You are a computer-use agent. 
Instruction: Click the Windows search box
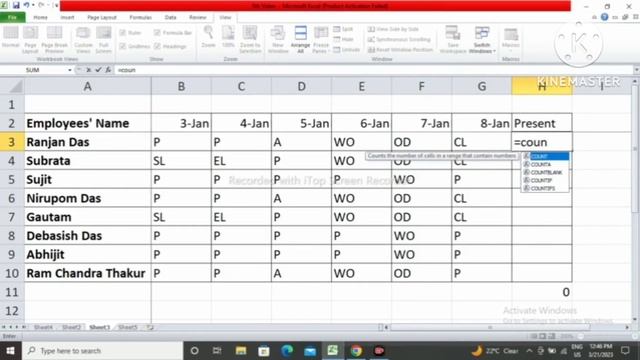pyautogui.click(x=103, y=351)
